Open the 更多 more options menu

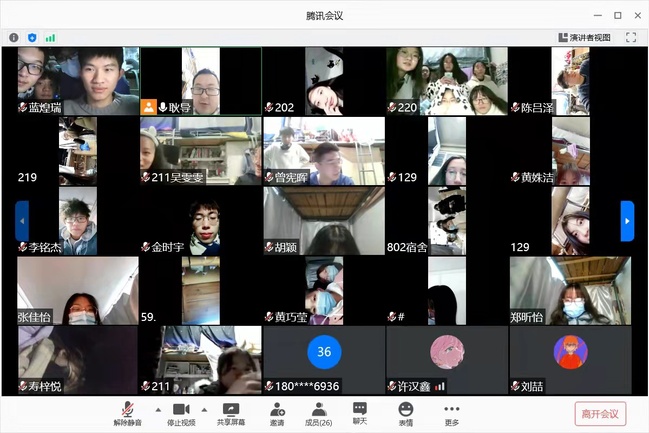[451, 413]
